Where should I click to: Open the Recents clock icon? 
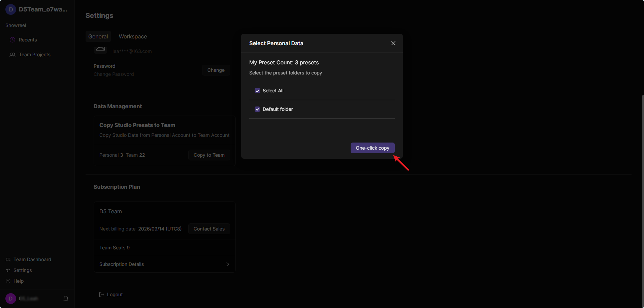point(12,40)
